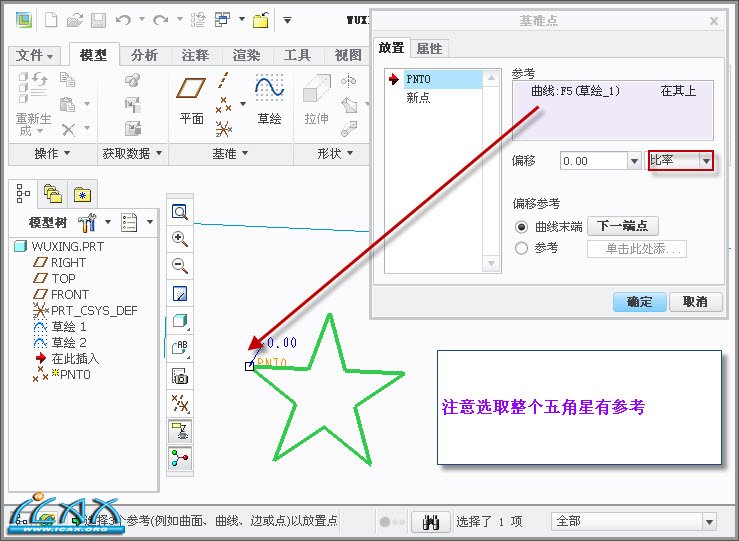Click the Undo arrow icon
This screenshot has width=739, height=541.
click(x=123, y=20)
